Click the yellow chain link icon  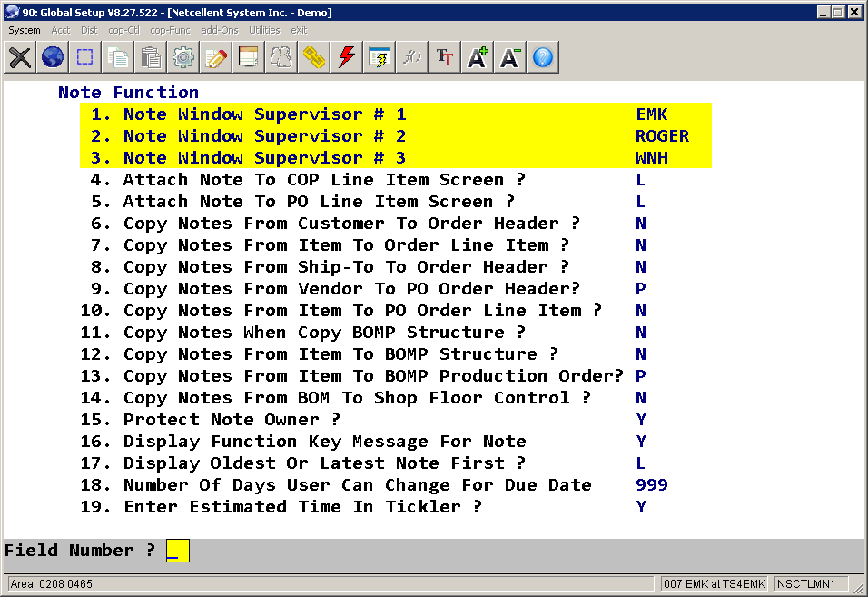tap(314, 58)
